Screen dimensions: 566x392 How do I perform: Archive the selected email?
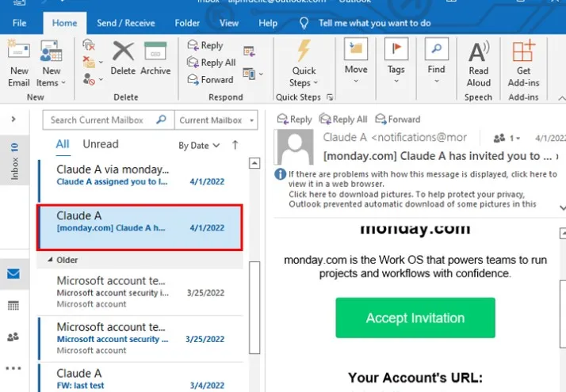155,59
